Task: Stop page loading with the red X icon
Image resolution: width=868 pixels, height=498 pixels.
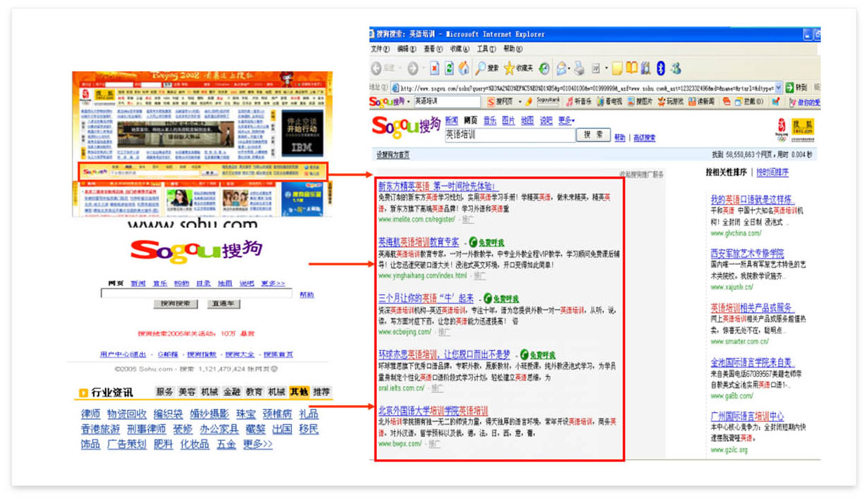Action: pos(434,68)
